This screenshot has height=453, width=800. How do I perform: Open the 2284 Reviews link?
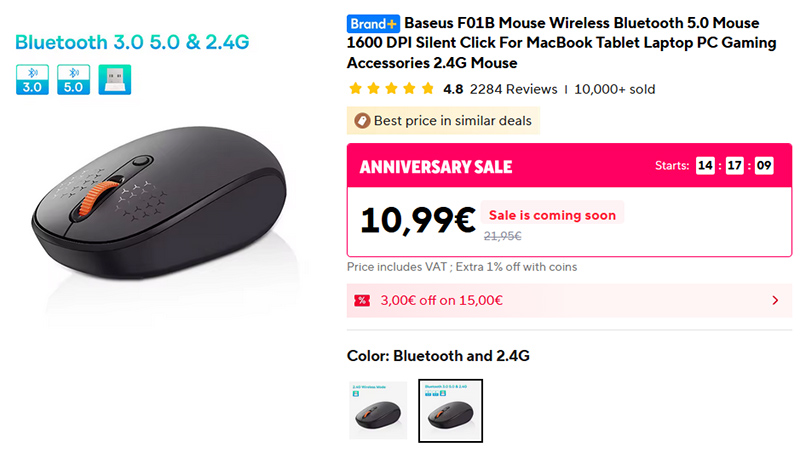pyautogui.click(x=513, y=89)
